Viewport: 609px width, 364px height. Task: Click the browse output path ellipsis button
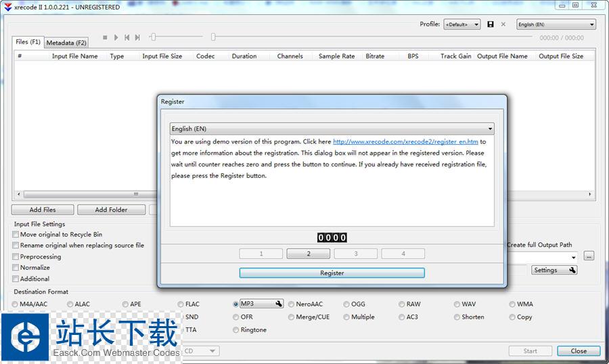click(589, 256)
